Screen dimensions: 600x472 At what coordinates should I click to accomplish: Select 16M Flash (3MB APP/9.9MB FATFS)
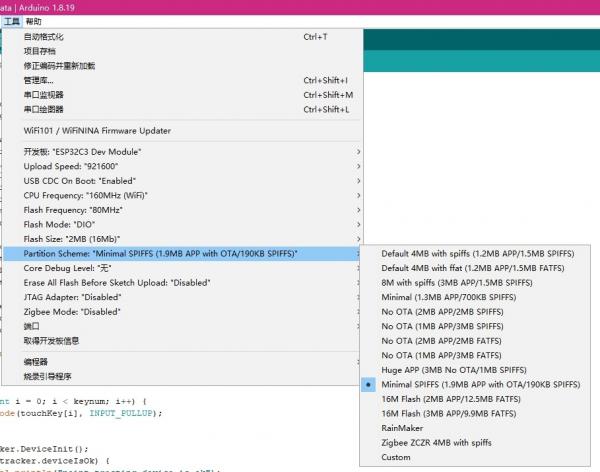point(475,413)
